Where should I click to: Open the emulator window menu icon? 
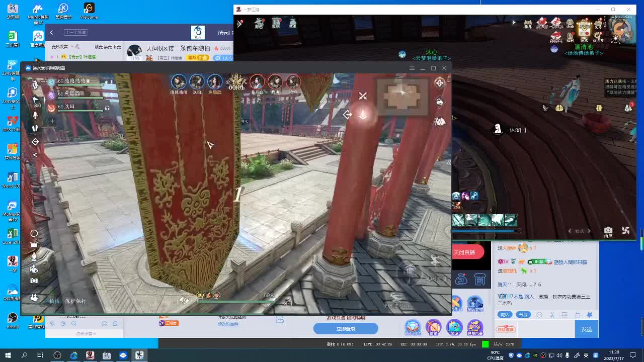coord(412,68)
